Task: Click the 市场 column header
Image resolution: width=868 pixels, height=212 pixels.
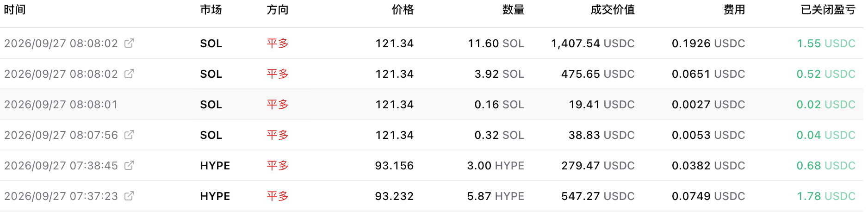Action: [x=211, y=10]
